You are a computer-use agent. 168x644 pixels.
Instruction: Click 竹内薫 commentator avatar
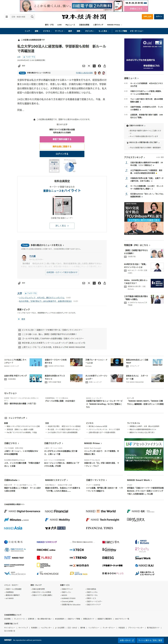pyautogui.click(x=24, y=258)
